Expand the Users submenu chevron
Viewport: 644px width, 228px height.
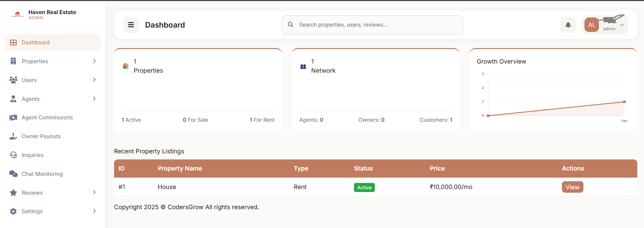94,80
